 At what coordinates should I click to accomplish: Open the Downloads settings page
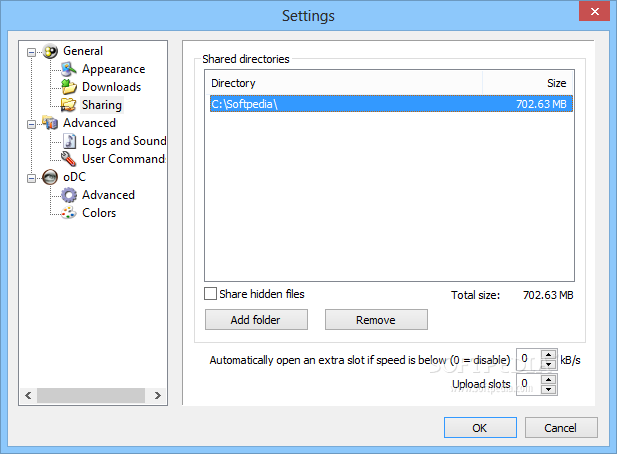click(111, 87)
